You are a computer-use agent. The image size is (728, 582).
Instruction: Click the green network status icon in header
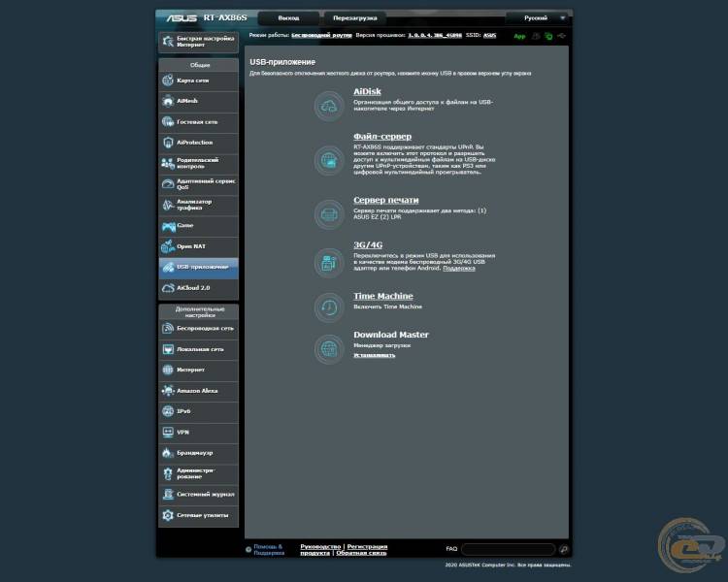(x=548, y=36)
